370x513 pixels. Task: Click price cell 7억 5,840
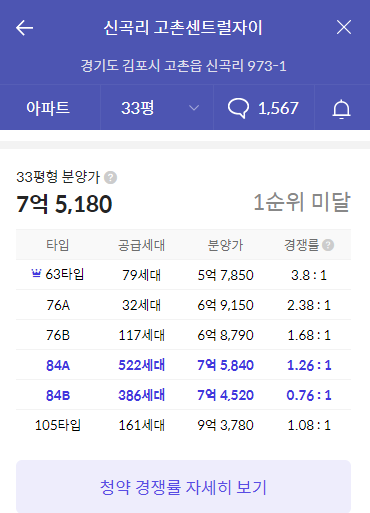[x=225, y=365]
